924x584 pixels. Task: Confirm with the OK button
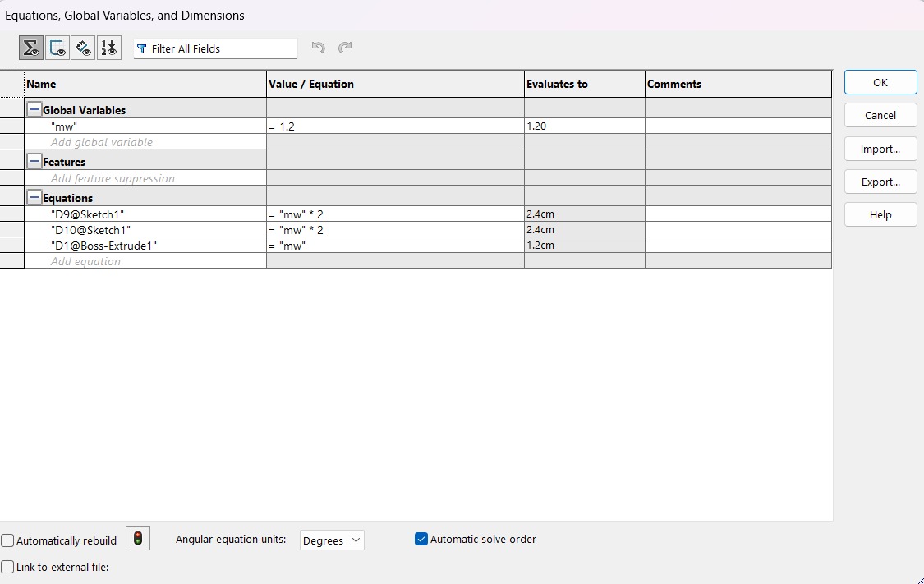pyautogui.click(x=880, y=82)
